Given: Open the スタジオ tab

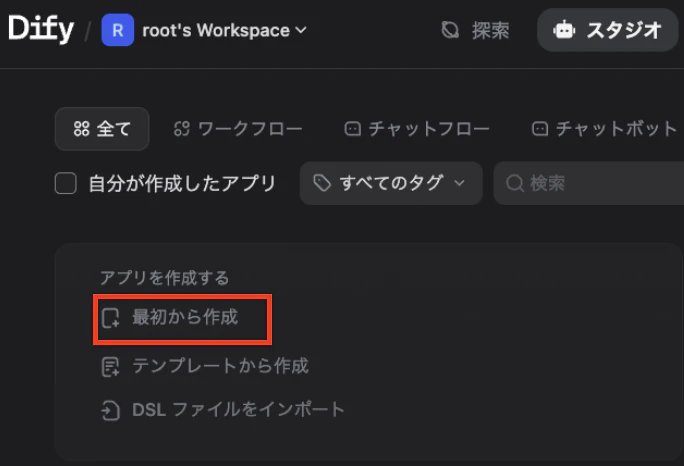Looking at the screenshot, I should pos(607,30).
